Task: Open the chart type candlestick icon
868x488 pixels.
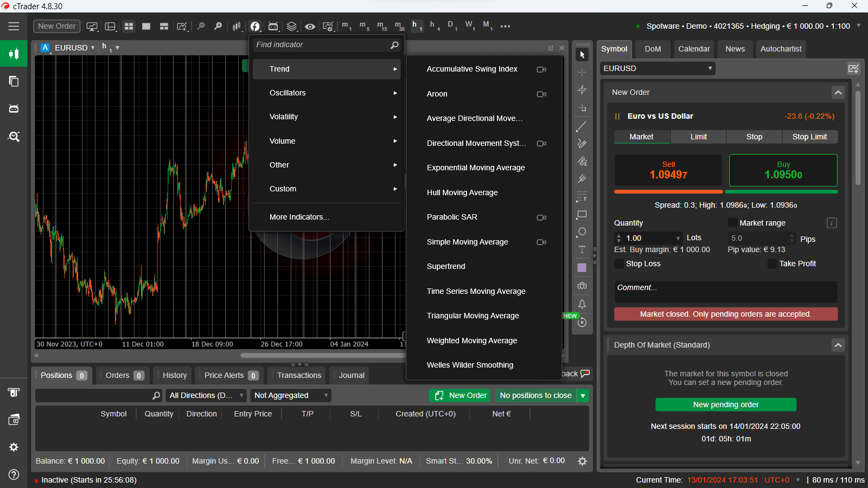Action: click(237, 26)
